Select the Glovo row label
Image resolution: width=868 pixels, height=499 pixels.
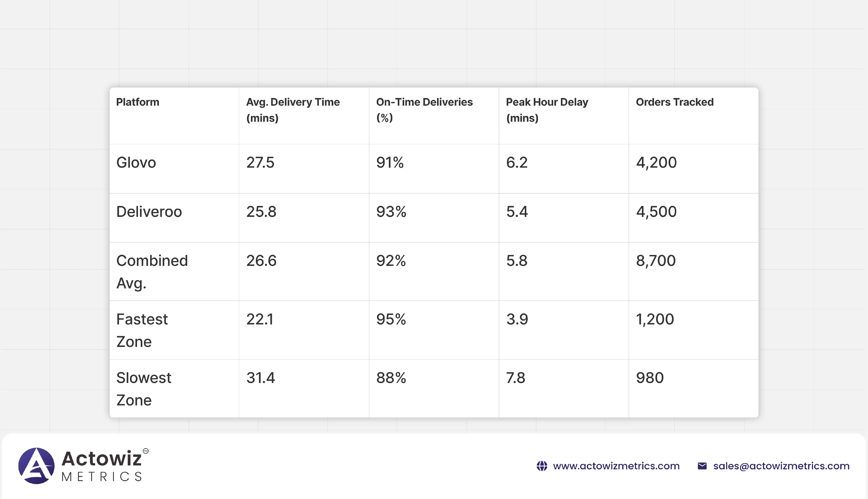136,163
